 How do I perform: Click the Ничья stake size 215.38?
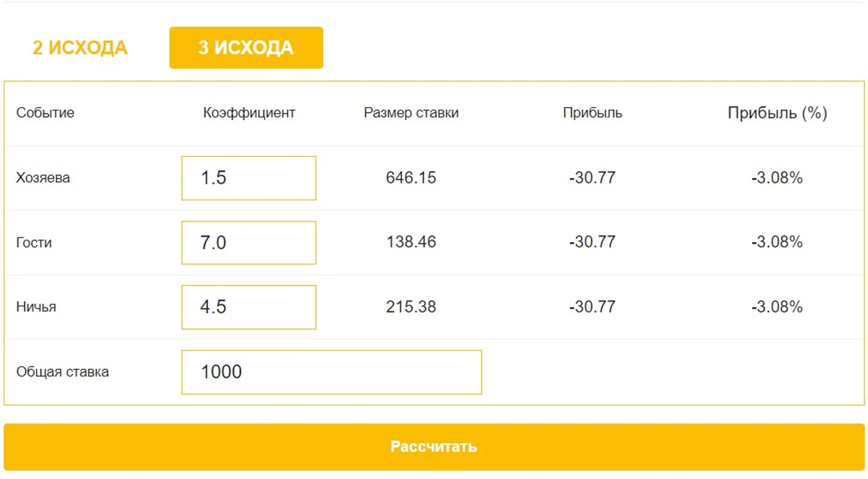click(411, 307)
